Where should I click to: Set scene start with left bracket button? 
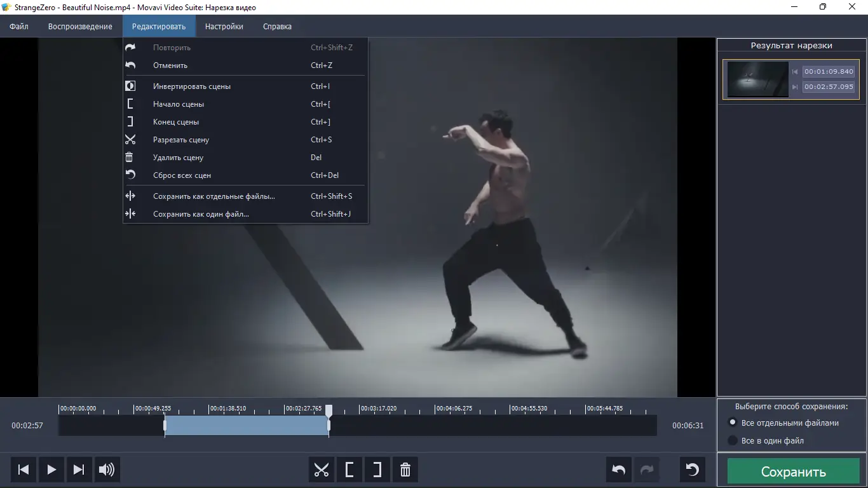[x=349, y=470]
